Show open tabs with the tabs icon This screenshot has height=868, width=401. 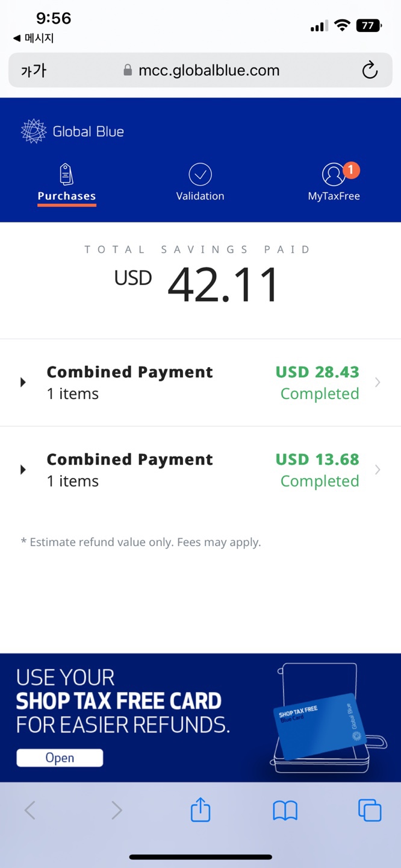pos(370,810)
